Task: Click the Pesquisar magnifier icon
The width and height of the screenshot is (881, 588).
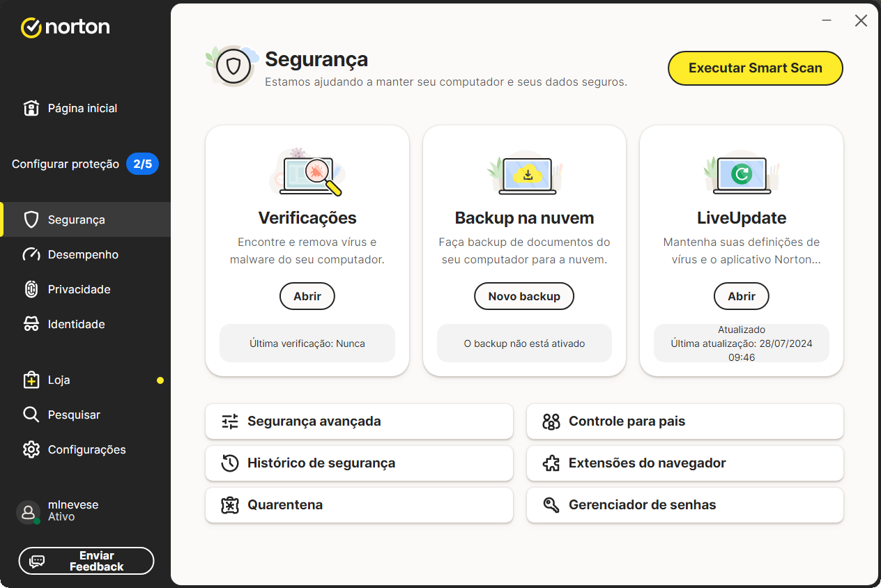Action: point(31,415)
